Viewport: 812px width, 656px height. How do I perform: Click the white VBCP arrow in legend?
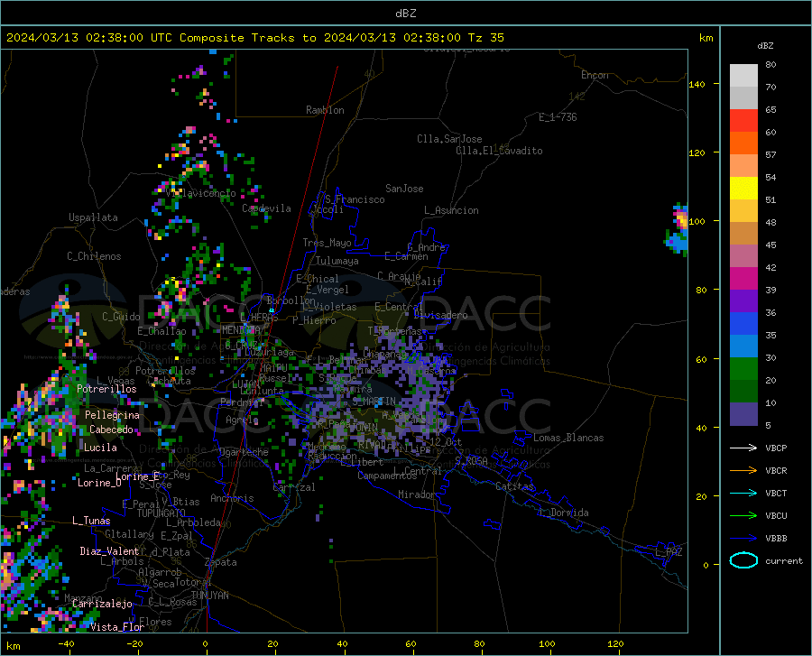743,448
